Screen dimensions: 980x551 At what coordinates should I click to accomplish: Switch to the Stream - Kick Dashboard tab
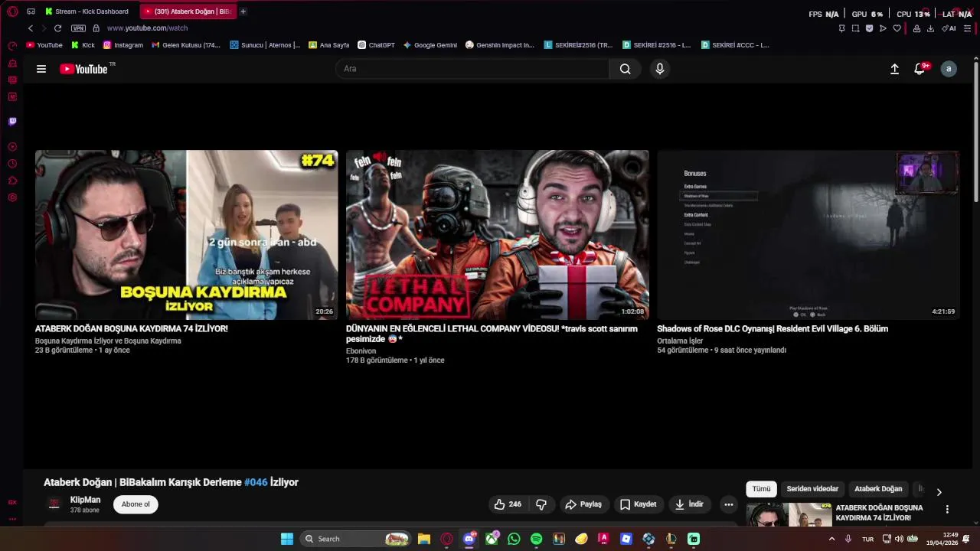tap(87, 11)
